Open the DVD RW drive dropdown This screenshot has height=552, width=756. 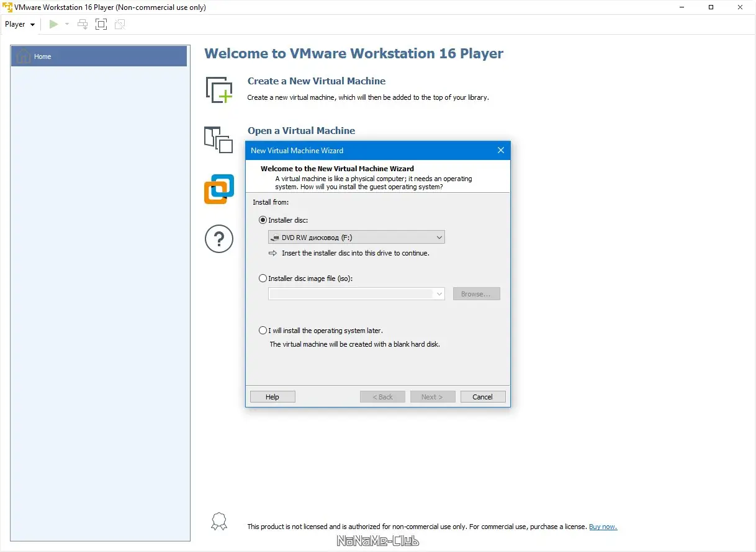click(x=356, y=237)
